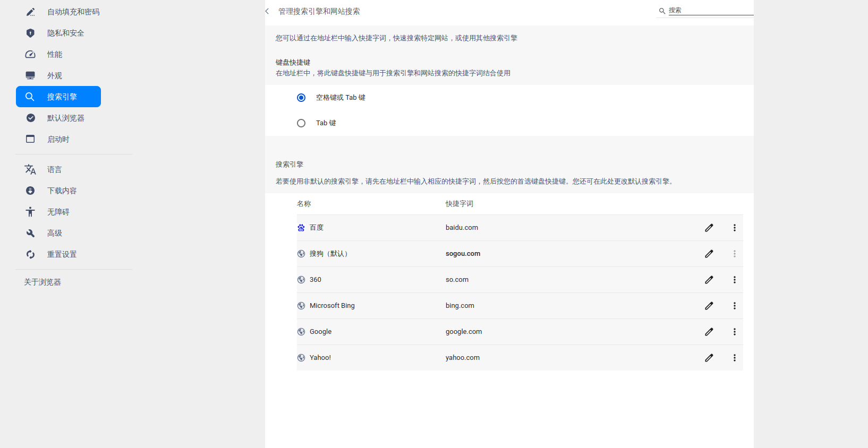Switch to 外观 settings

click(58, 75)
